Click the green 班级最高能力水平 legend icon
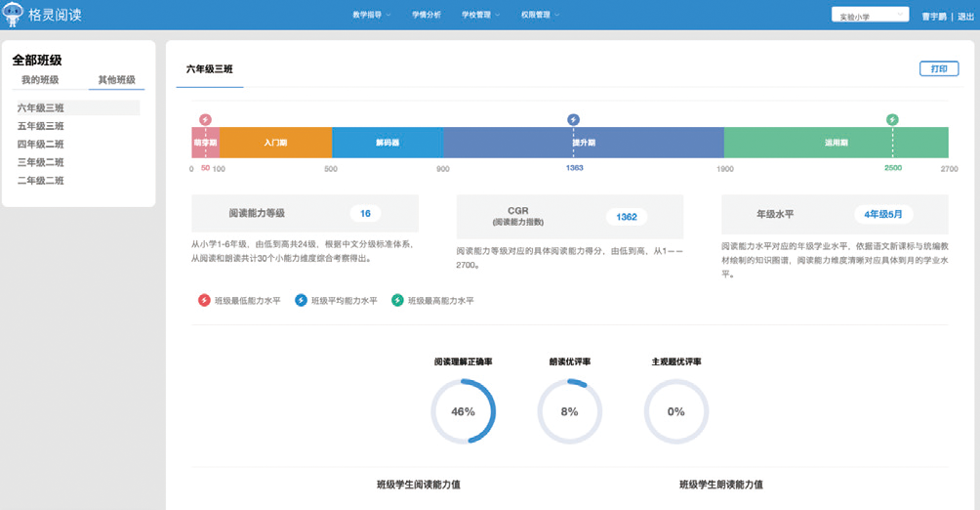The image size is (980, 510). pyautogui.click(x=397, y=300)
